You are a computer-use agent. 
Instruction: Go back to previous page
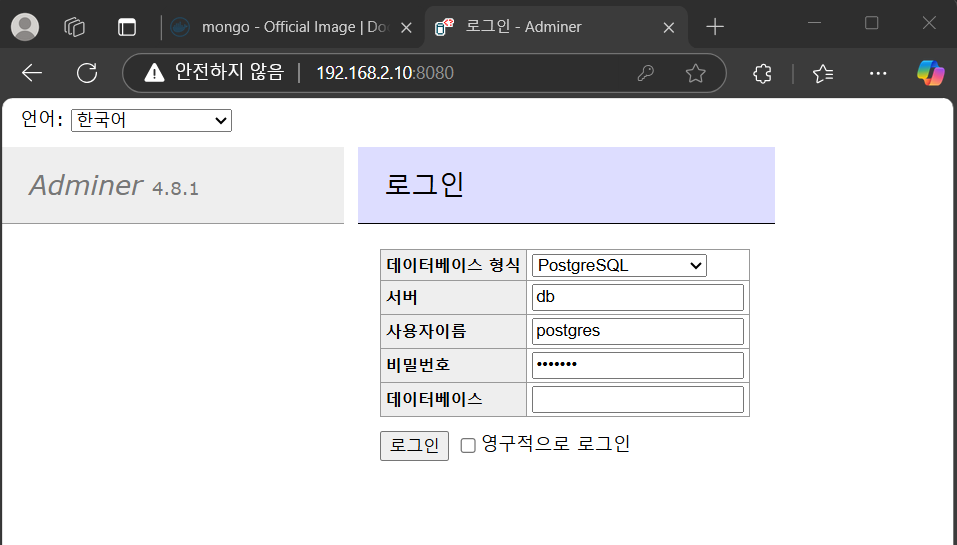click(32, 73)
